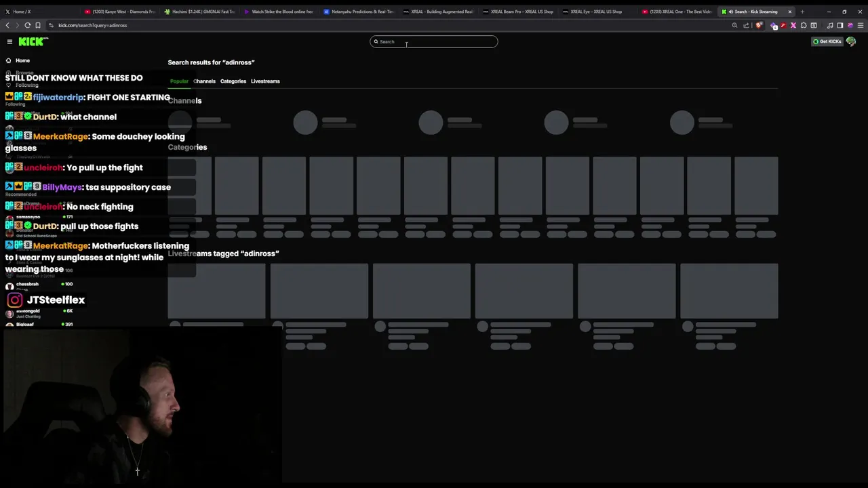Viewport: 868px width, 488px height.
Task: Click the JTSteelflex Instagram overlay icon
Action: (x=15, y=300)
